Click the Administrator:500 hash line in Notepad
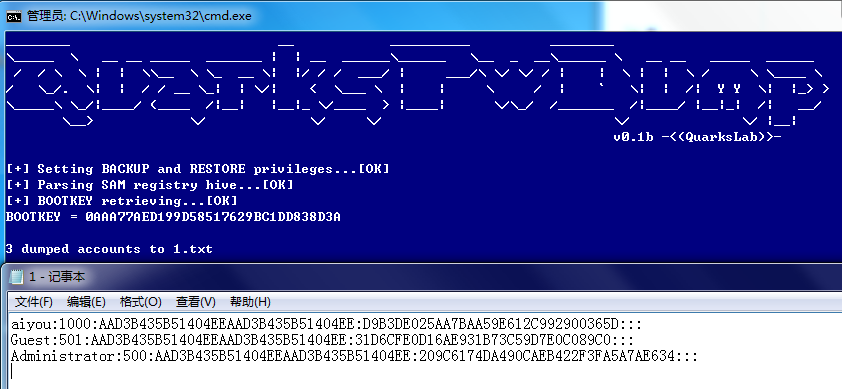 [x=354, y=356]
